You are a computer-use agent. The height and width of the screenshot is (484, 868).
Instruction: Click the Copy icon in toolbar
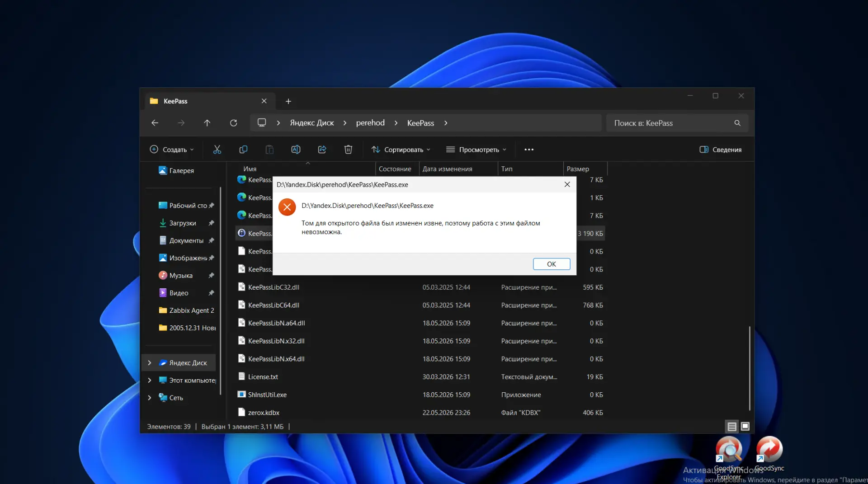click(x=243, y=150)
